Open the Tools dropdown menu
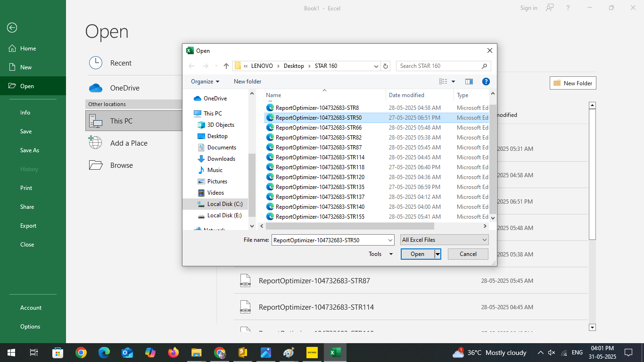The image size is (644, 362). tap(380, 254)
